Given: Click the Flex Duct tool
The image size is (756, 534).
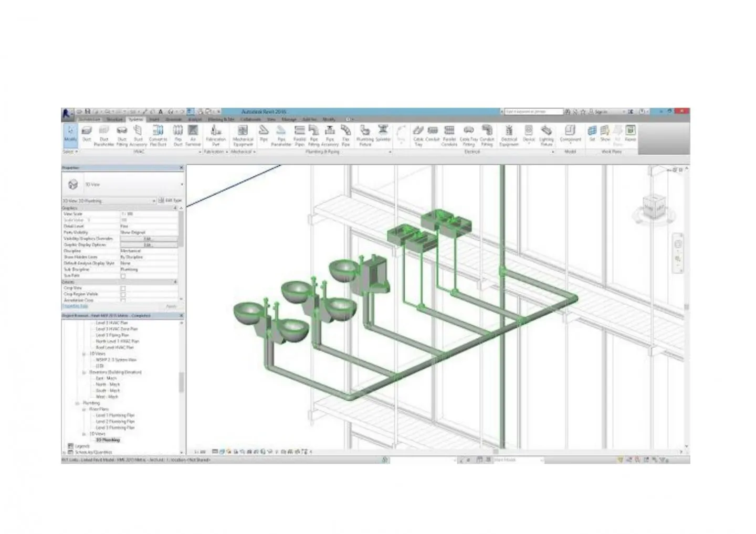Looking at the screenshot, I should click(178, 133).
